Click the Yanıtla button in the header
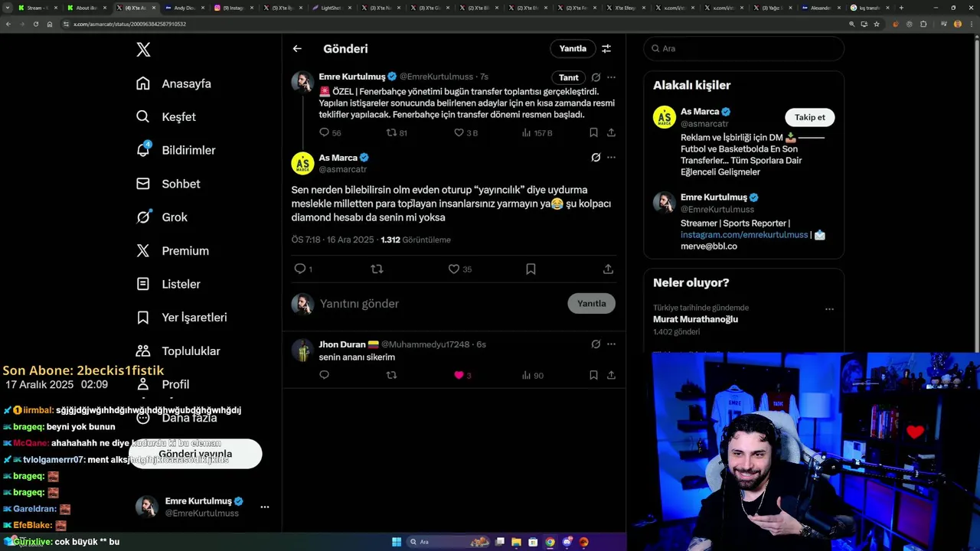The height and width of the screenshot is (551, 980). point(573,48)
